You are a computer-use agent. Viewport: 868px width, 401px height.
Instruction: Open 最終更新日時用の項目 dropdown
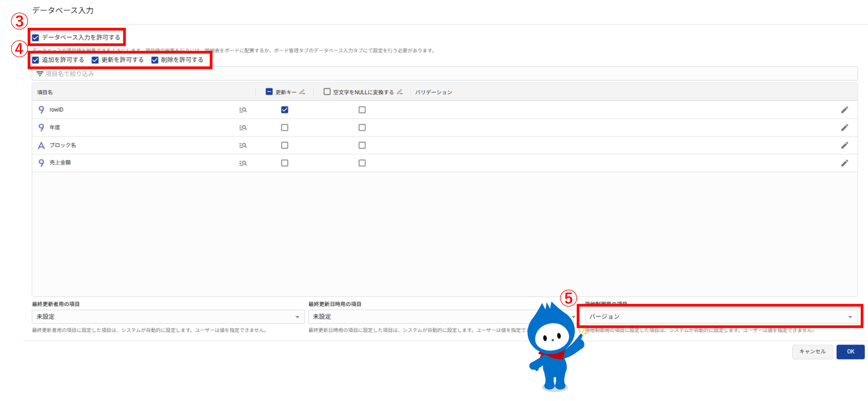point(416,316)
